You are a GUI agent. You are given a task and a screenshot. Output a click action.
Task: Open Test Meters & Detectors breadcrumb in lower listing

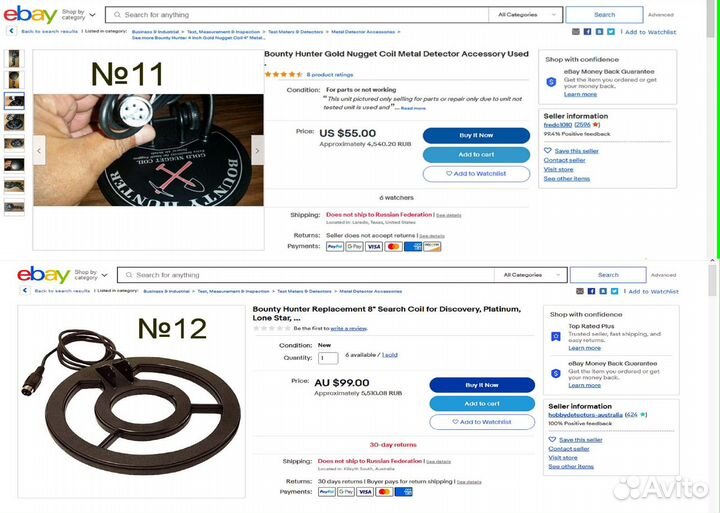pyautogui.click(x=304, y=291)
